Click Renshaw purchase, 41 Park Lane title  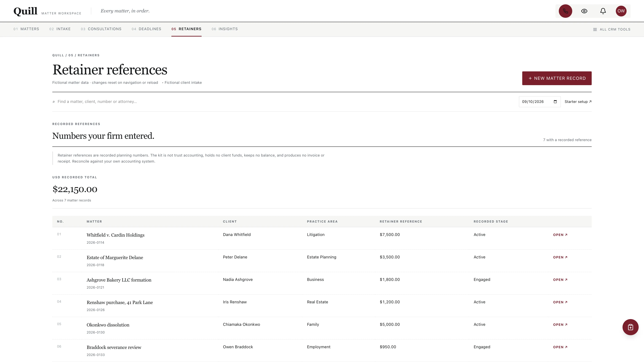coord(120,303)
